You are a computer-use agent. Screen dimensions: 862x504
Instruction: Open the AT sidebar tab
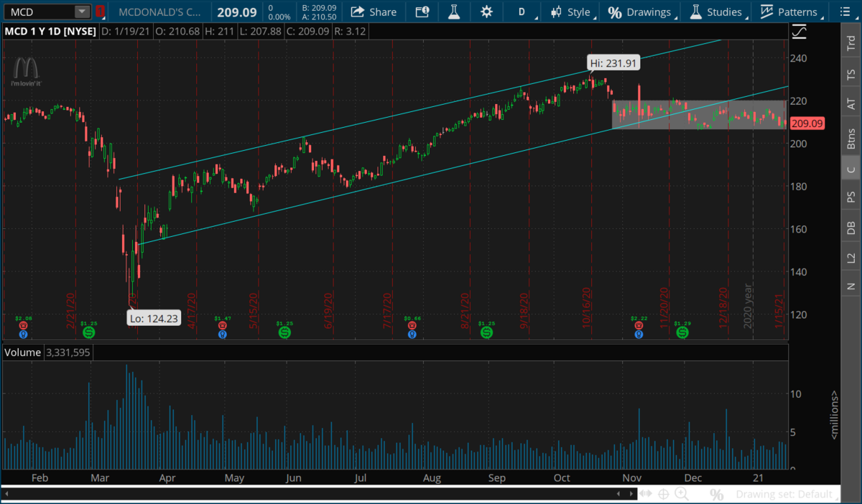(x=851, y=104)
